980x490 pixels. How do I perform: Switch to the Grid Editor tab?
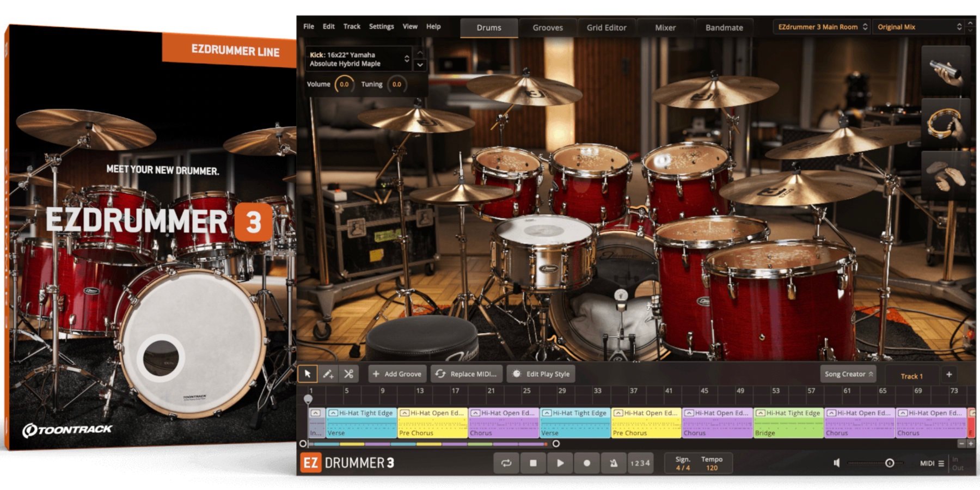click(606, 27)
